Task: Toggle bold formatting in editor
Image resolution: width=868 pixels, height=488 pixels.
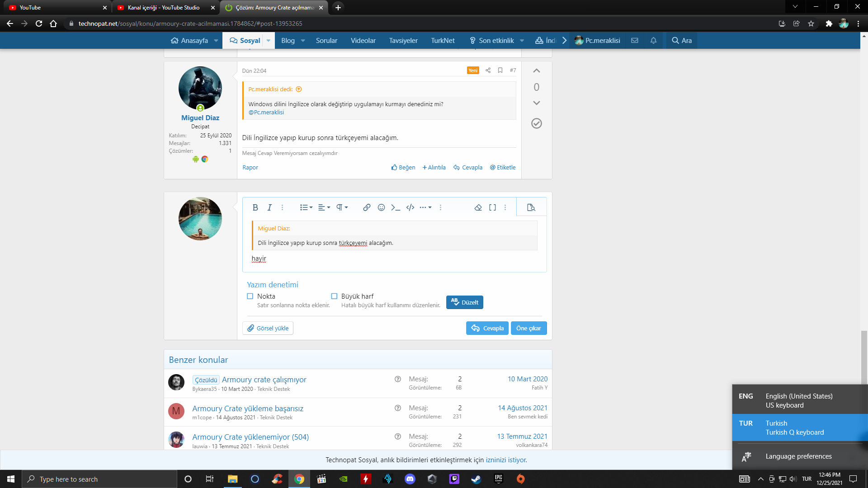Action: (x=255, y=207)
